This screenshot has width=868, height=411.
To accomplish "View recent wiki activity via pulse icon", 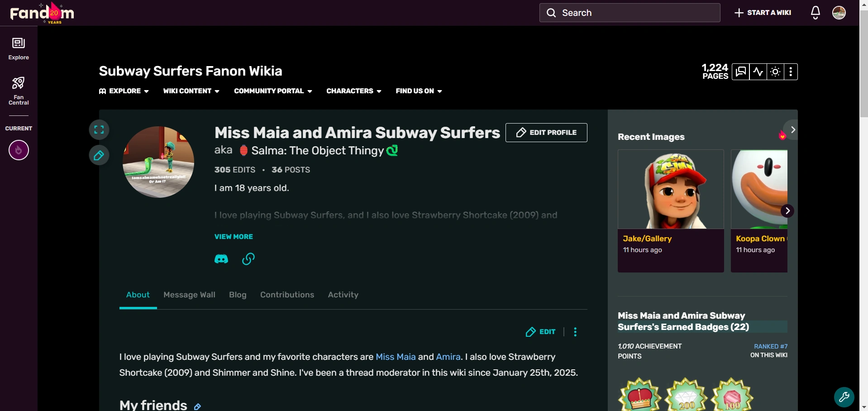I will pyautogui.click(x=758, y=72).
